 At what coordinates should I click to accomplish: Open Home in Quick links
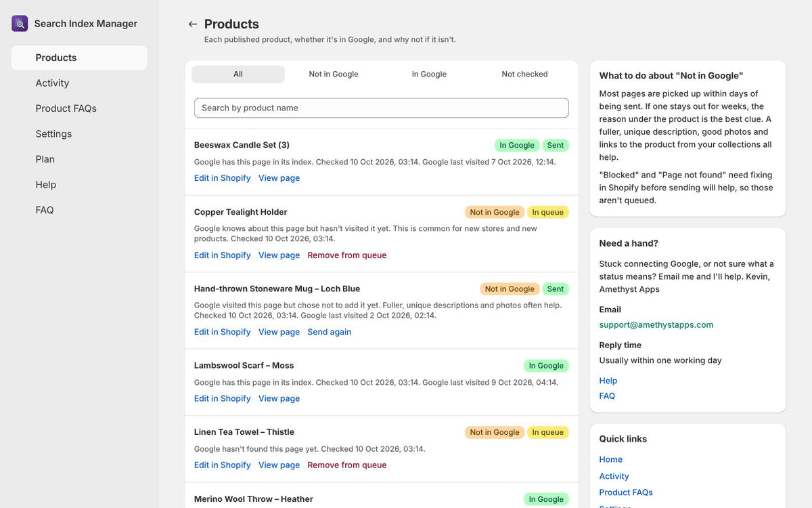[611, 459]
